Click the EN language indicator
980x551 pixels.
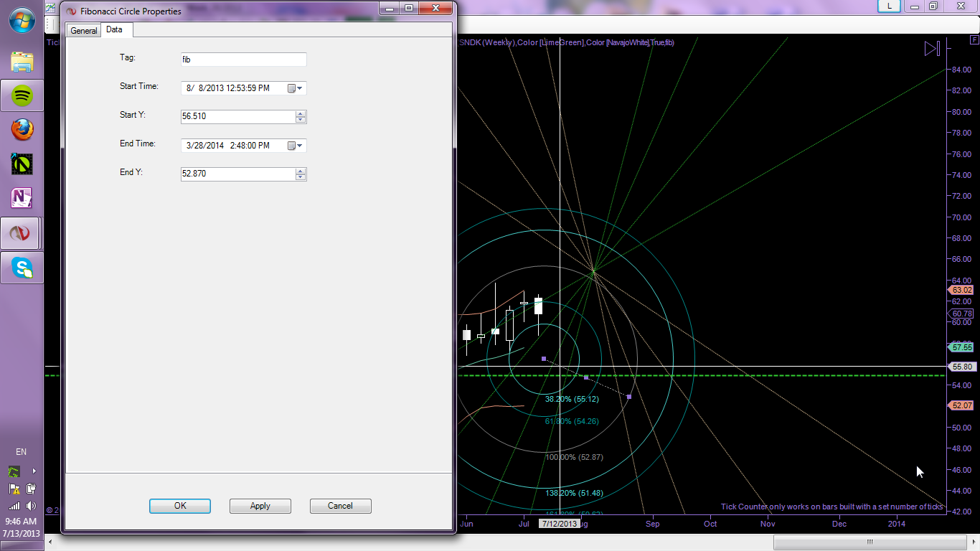point(22,452)
